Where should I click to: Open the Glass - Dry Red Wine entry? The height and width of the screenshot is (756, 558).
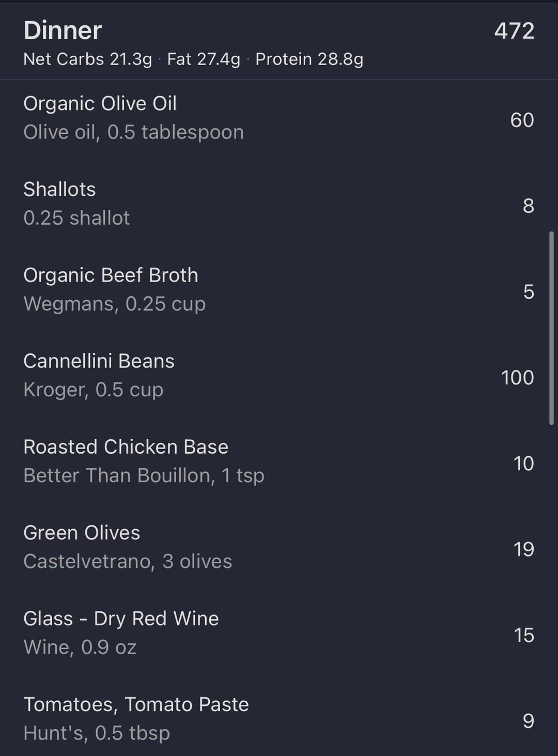121,619
